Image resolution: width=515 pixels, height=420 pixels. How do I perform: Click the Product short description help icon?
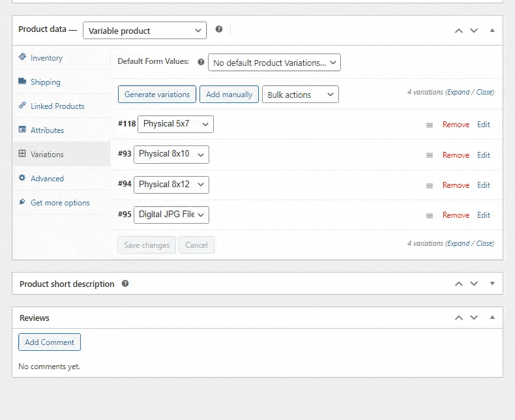click(x=125, y=284)
